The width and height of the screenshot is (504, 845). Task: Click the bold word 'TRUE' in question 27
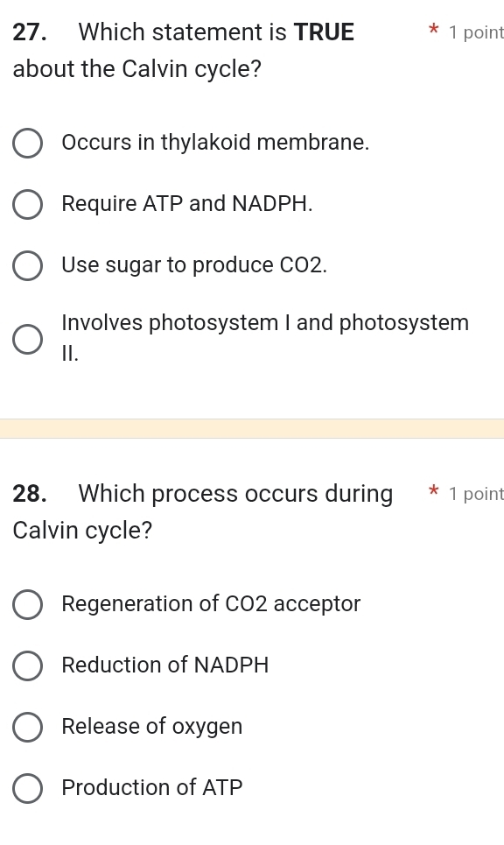(x=325, y=32)
